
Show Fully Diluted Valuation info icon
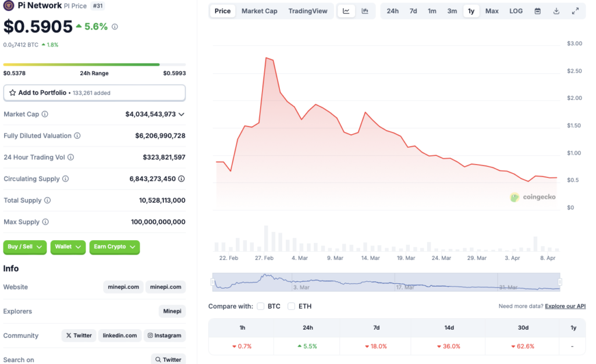click(77, 136)
